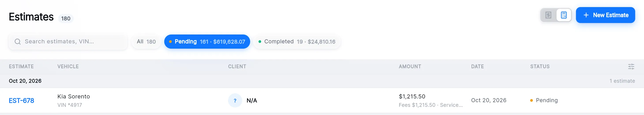Viewport: 644px width, 115px height.
Task: Click the green dot on Completed filter
Action: [x=260, y=42]
